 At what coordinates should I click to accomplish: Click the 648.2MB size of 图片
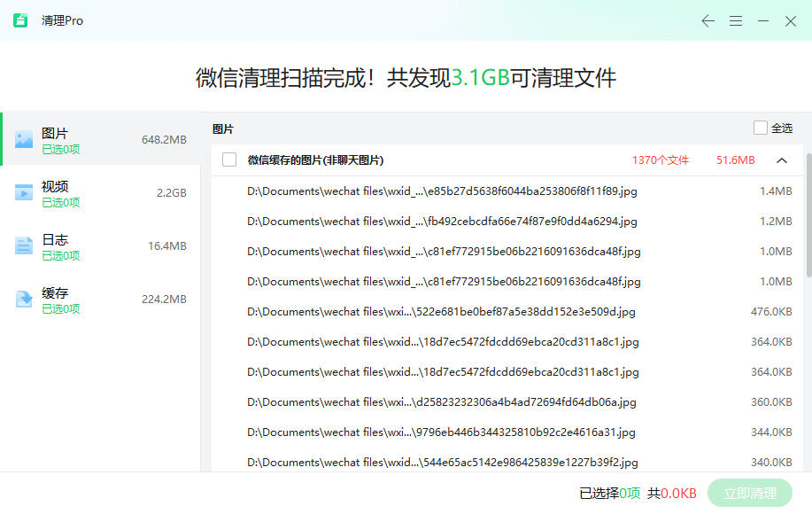[164, 140]
